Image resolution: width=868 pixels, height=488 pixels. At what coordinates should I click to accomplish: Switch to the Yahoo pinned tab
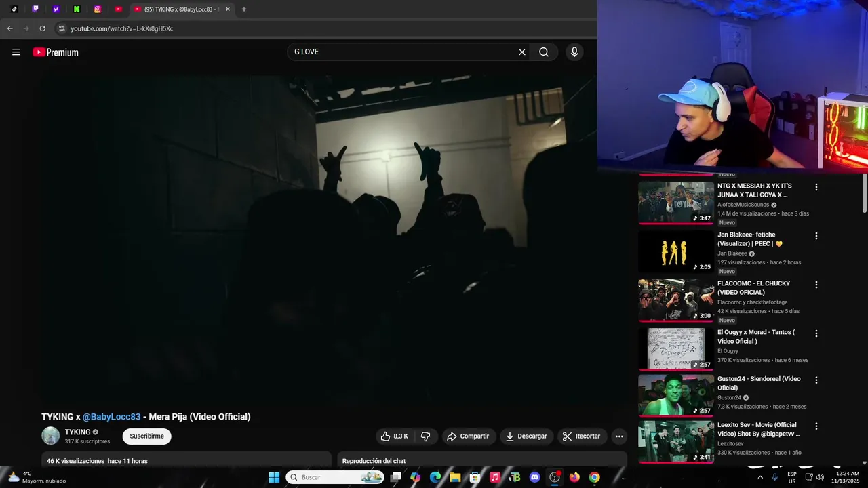tap(56, 9)
